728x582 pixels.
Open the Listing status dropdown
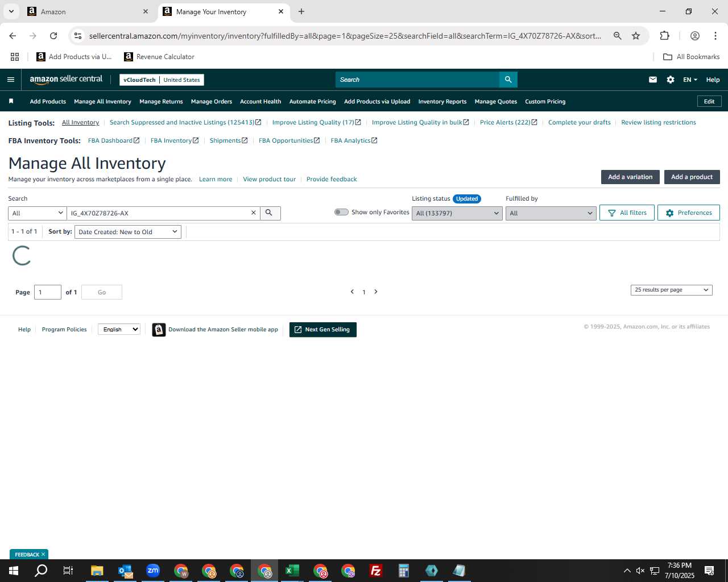[x=457, y=213]
